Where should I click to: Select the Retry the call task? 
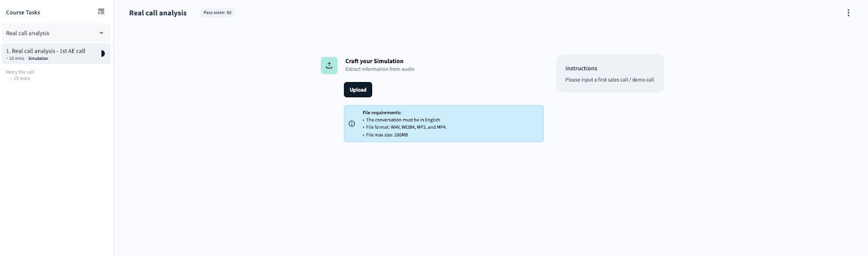(20, 72)
